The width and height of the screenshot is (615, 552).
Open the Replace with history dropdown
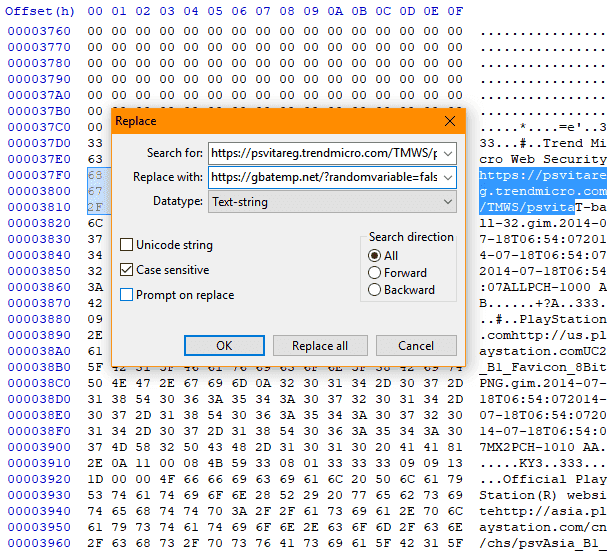(x=448, y=178)
